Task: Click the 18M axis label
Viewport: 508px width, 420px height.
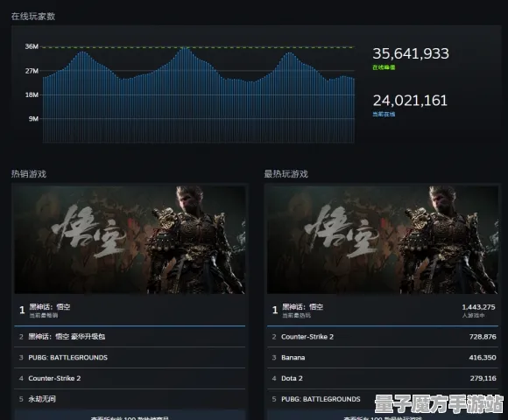Action: [x=32, y=94]
